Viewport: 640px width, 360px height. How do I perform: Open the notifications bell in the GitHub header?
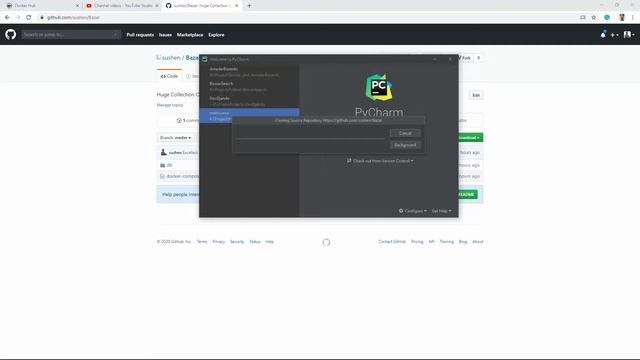click(x=603, y=35)
